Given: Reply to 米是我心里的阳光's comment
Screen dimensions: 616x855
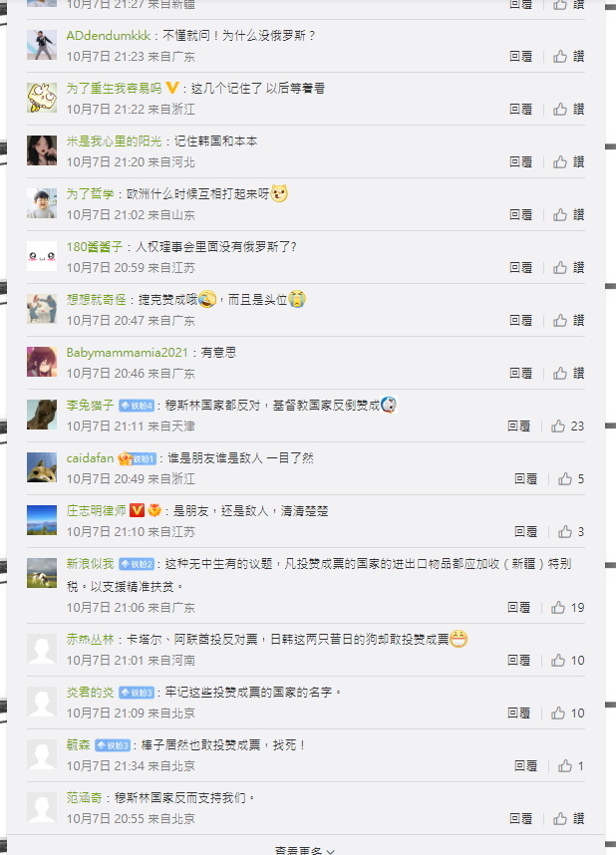Looking at the screenshot, I should pyautogui.click(x=520, y=162).
